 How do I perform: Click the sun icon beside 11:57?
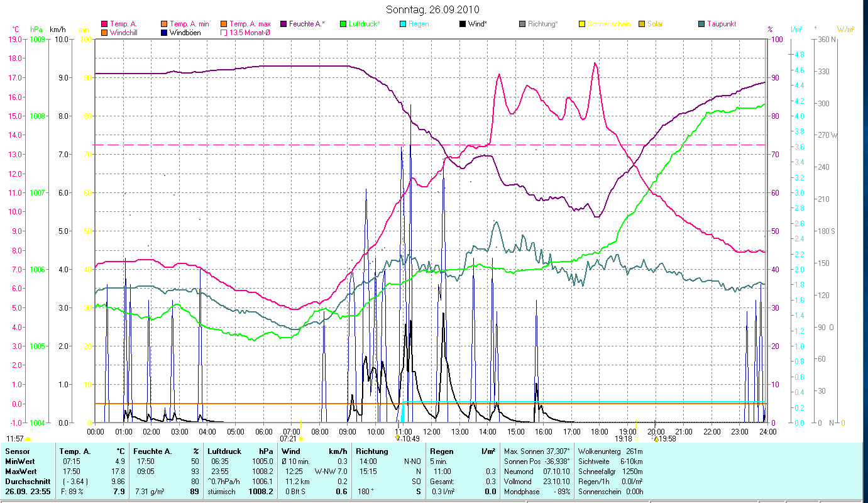28,438
